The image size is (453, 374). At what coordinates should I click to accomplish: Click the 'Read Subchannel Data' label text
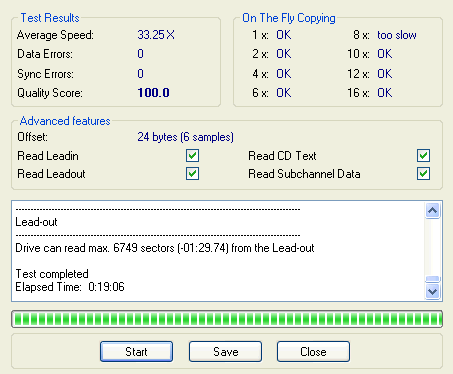[304, 174]
